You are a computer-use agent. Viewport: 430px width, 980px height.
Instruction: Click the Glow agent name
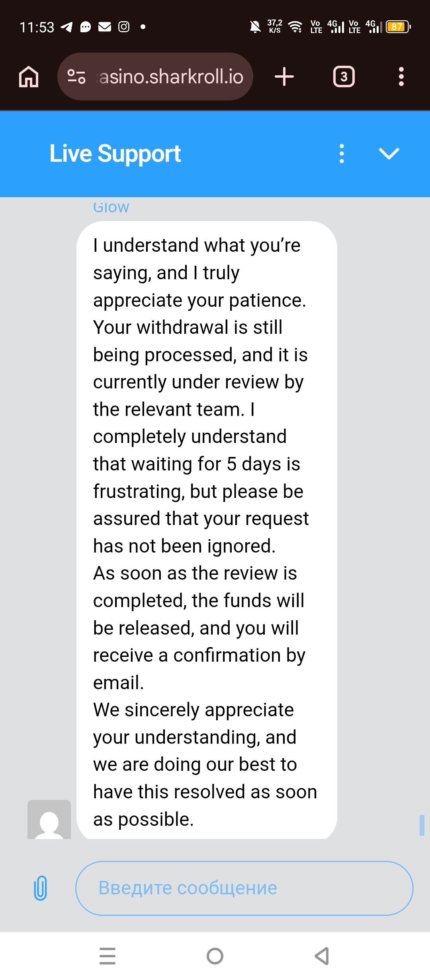[x=111, y=207]
